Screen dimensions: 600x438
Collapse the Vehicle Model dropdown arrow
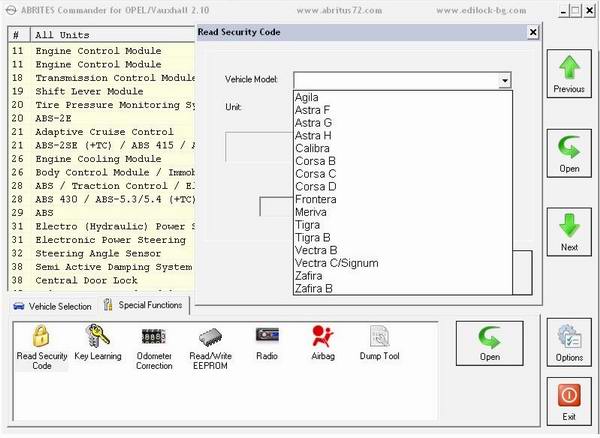[x=505, y=81]
